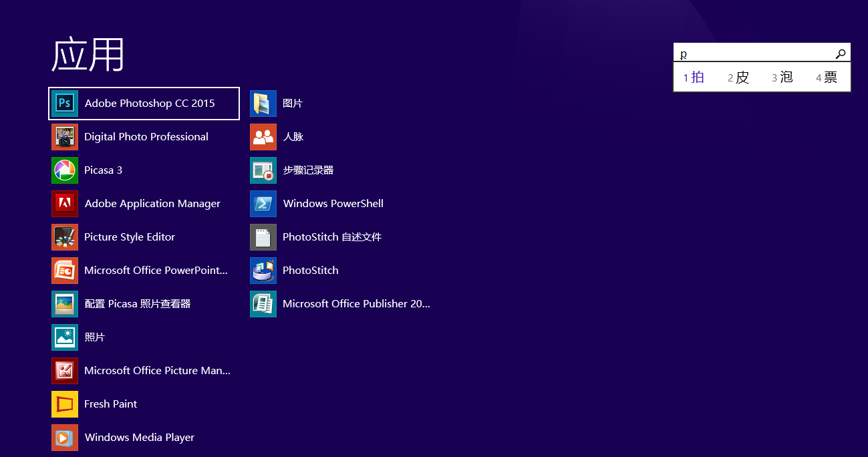Open the 人脉 people icon
The width and height of the screenshot is (868, 457).
coord(263,137)
